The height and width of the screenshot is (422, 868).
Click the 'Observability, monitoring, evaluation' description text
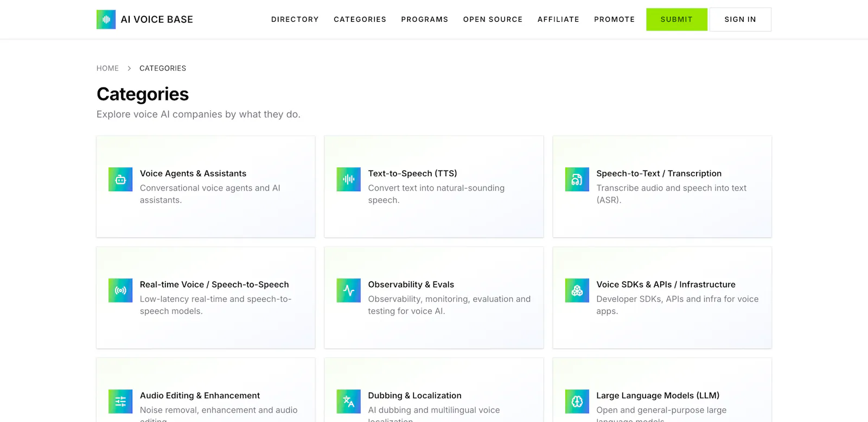pos(449,305)
